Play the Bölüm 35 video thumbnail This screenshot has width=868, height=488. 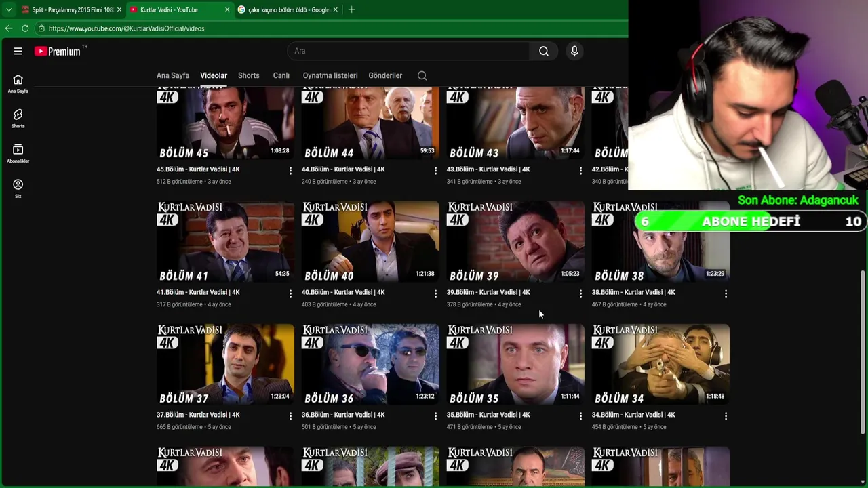tap(515, 364)
